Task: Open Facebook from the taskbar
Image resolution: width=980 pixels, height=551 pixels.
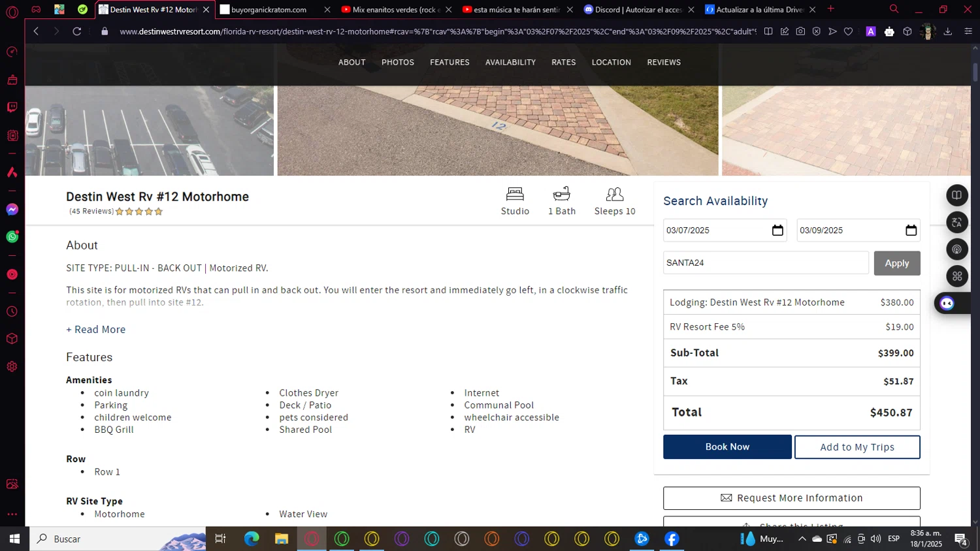Action: [x=672, y=539]
